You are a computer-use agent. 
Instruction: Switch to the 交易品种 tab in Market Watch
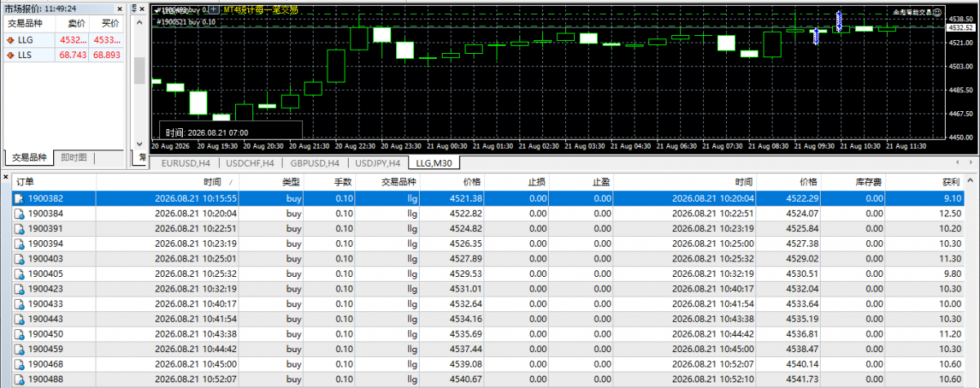29,158
